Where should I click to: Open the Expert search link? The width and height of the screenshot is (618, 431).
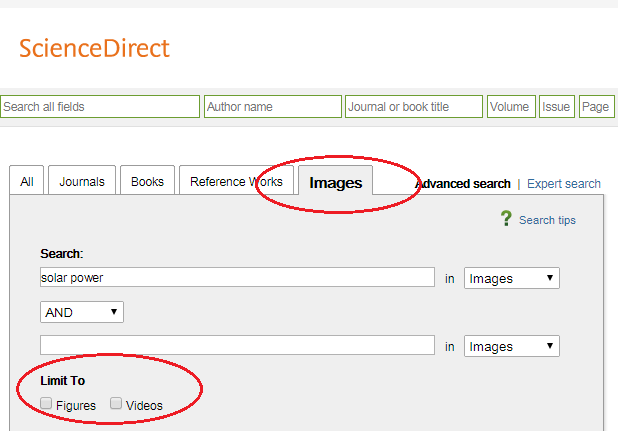tap(564, 184)
